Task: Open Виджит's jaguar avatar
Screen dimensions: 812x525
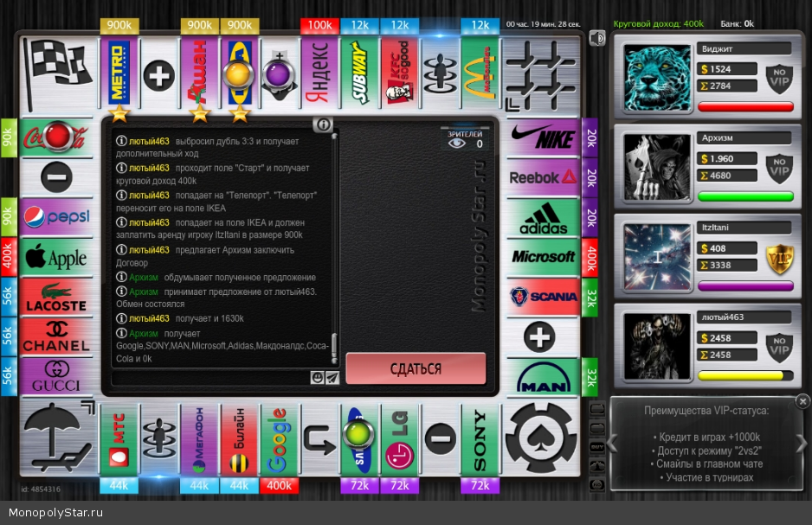Action: pyautogui.click(x=657, y=78)
